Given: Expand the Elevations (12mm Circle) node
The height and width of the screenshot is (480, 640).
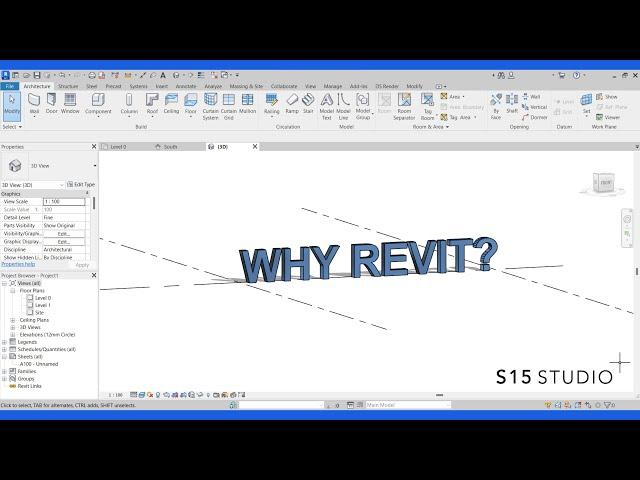Looking at the screenshot, I should (x=13, y=335).
